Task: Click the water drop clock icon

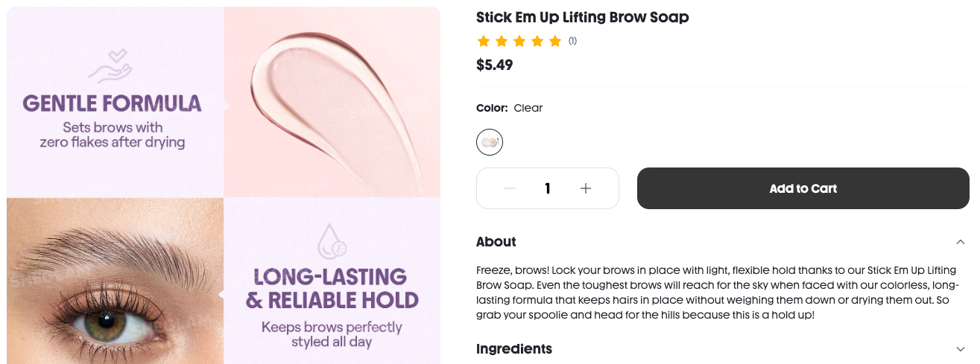Action: pos(332,241)
